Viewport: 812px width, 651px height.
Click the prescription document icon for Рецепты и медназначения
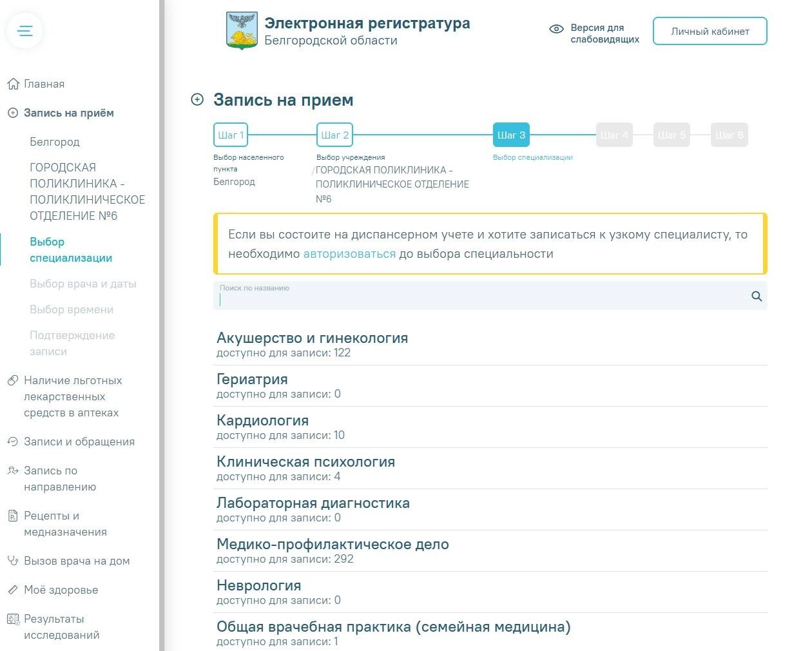tap(12, 516)
